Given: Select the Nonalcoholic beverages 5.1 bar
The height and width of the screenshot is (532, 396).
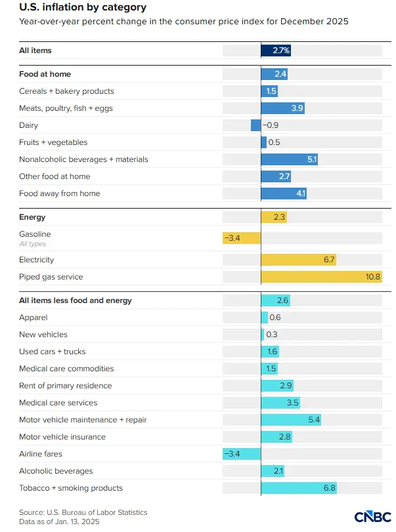Looking at the screenshot, I should (x=290, y=159).
